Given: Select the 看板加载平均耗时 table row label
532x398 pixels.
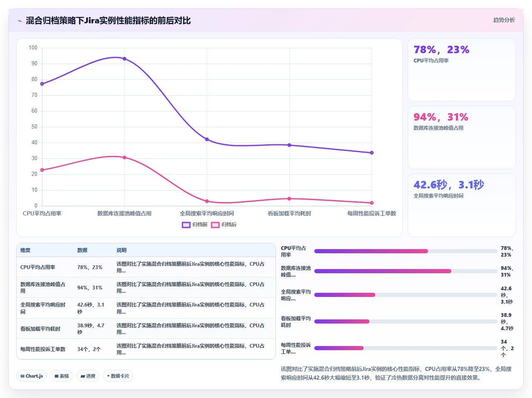Looking at the screenshot, I should tap(40, 329).
